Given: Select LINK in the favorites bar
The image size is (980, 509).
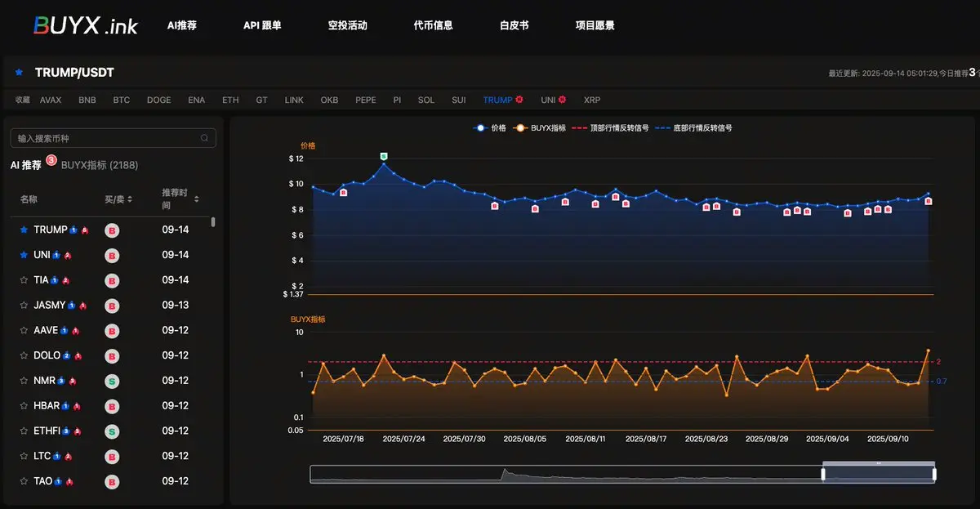Looking at the screenshot, I should tap(294, 100).
